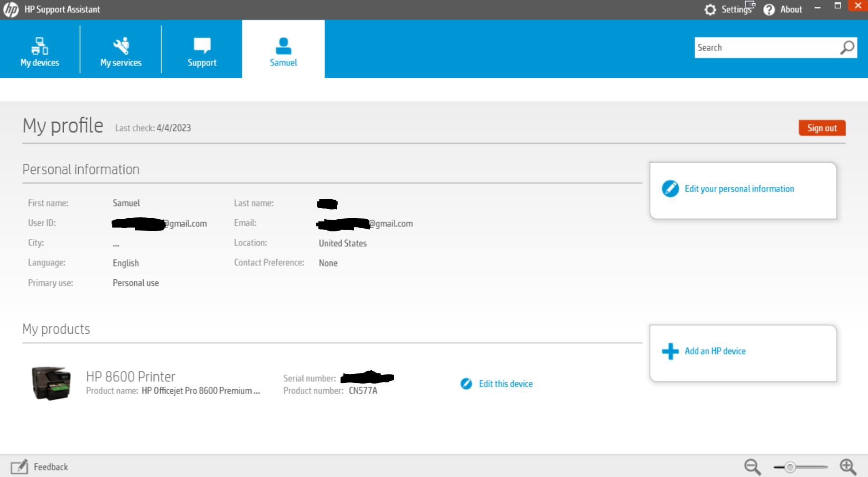
Task: Click the HP logo in the title bar
Action: (x=10, y=9)
